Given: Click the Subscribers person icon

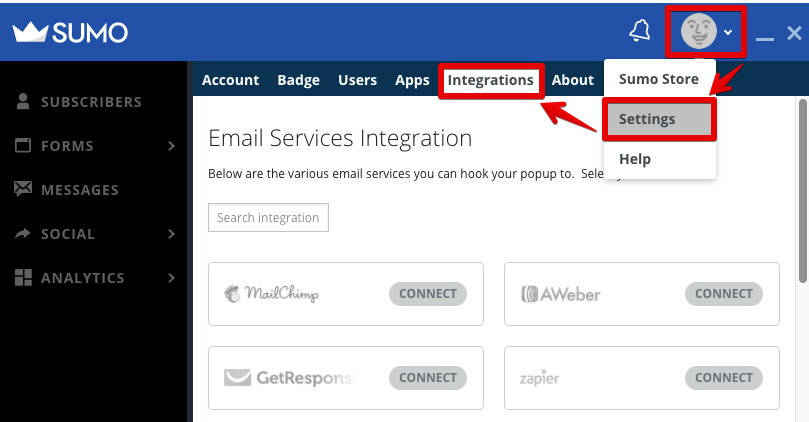Looking at the screenshot, I should (23, 101).
